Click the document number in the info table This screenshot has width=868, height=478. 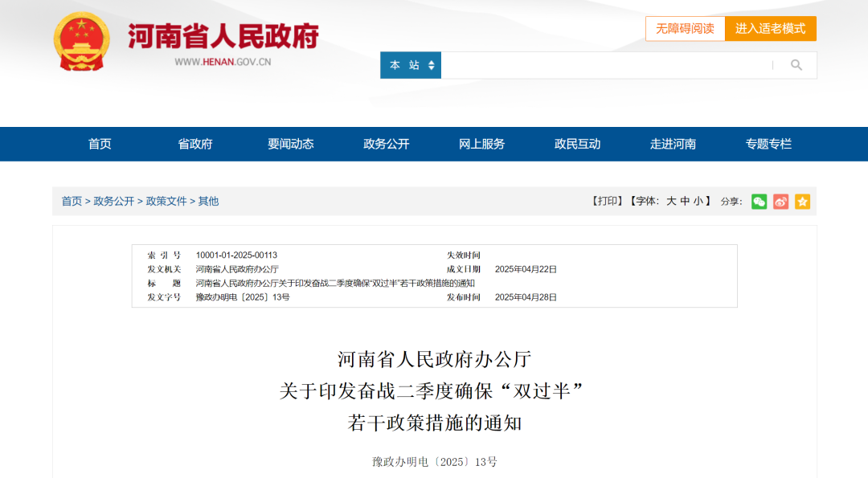[x=243, y=297]
